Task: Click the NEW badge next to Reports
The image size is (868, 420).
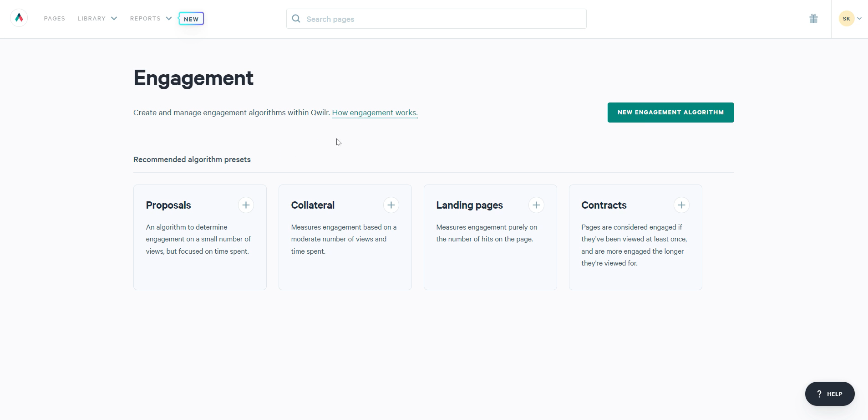Action: coord(191,19)
